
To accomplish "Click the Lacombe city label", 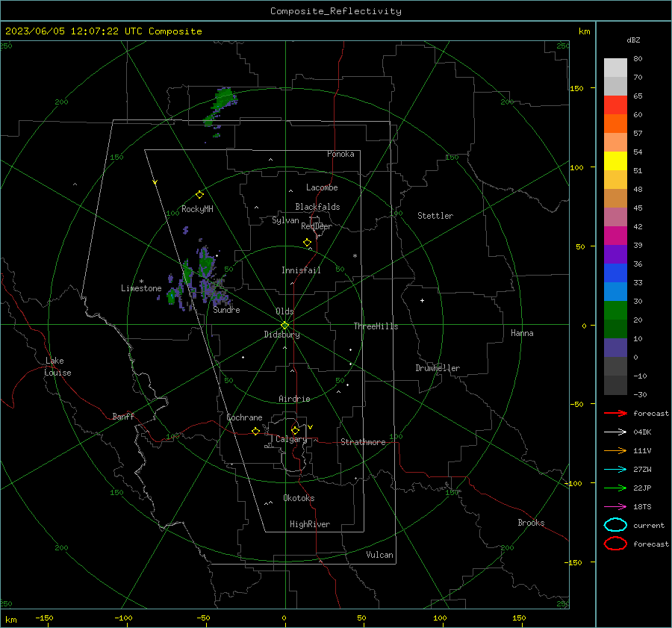I will coord(322,187).
